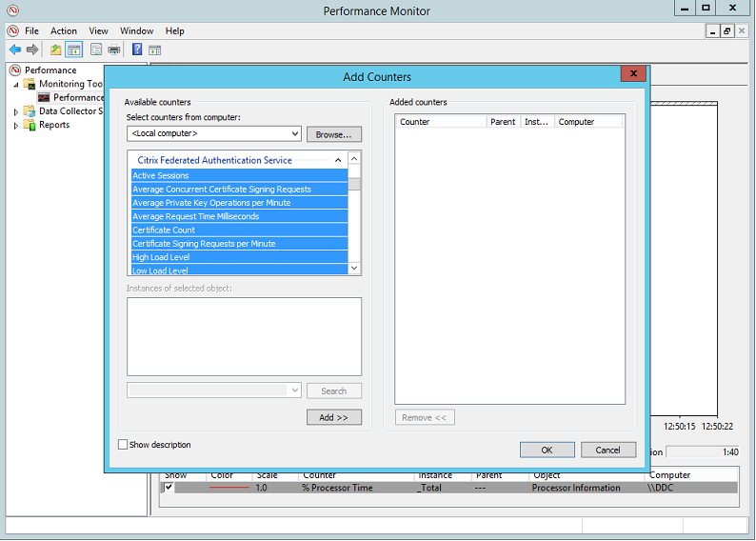This screenshot has width=756, height=541.
Task: Select the Certificate Count counter
Action: (164, 230)
